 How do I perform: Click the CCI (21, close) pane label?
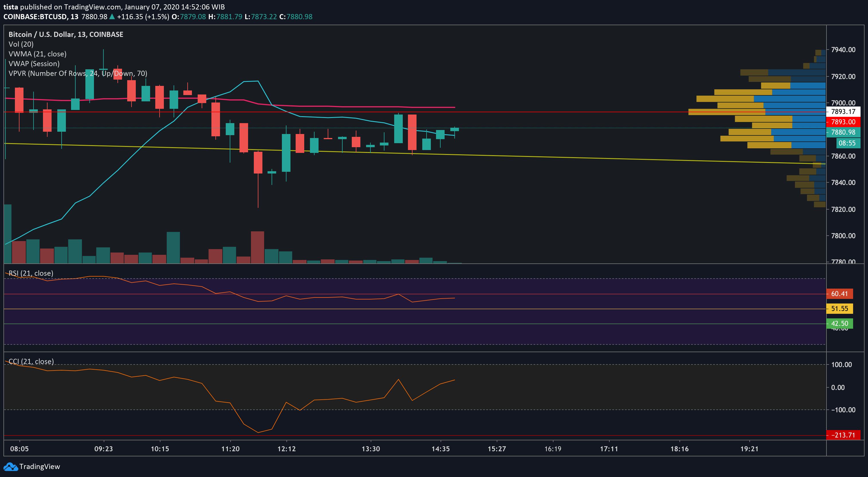(31, 361)
